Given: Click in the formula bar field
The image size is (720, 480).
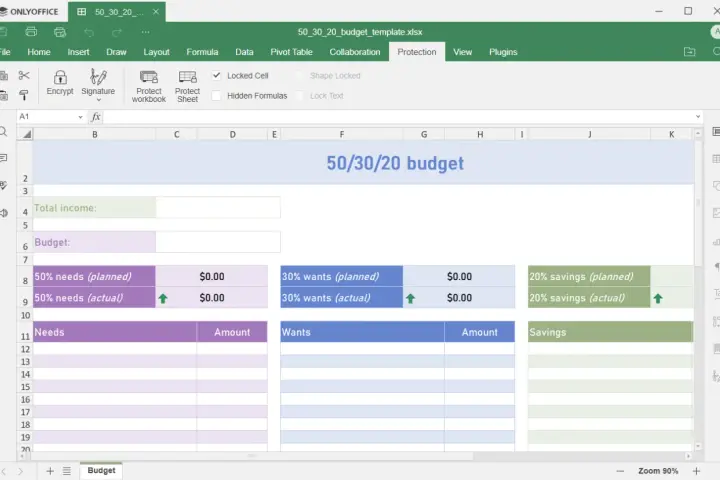Looking at the screenshot, I should [x=398, y=117].
